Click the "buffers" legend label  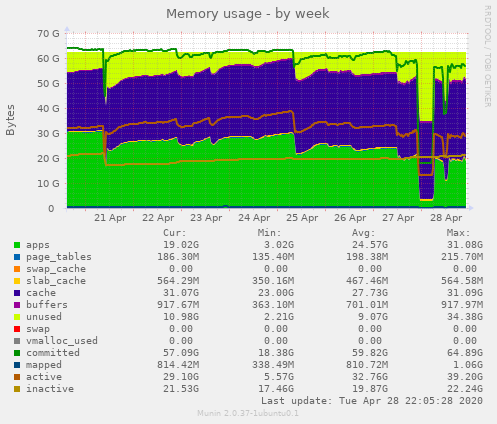47,305
